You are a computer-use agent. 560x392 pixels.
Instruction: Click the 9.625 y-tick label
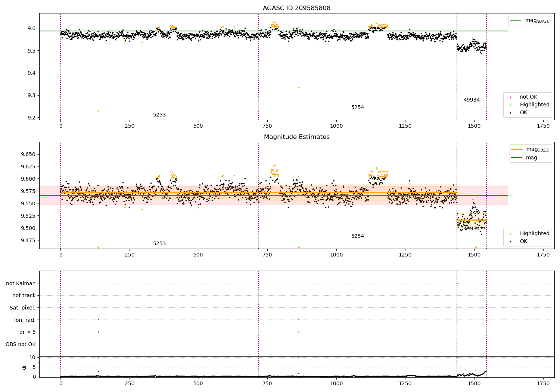coord(28,167)
